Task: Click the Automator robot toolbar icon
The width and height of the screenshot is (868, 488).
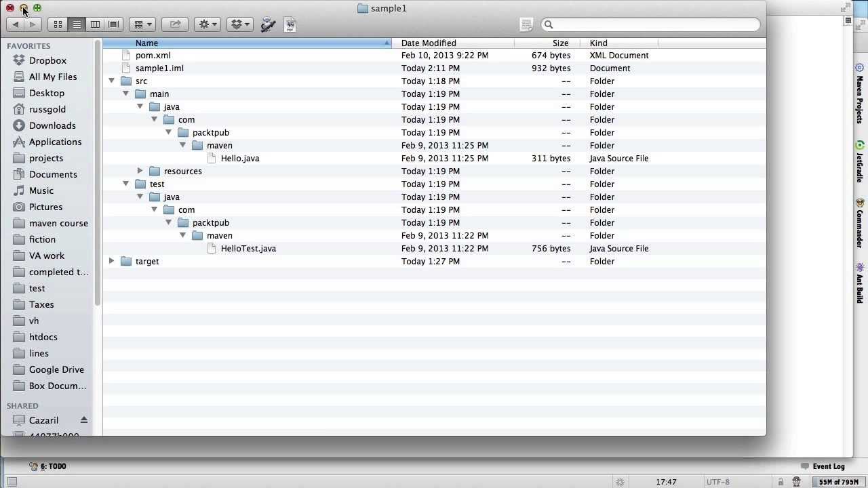Action: 269,24
